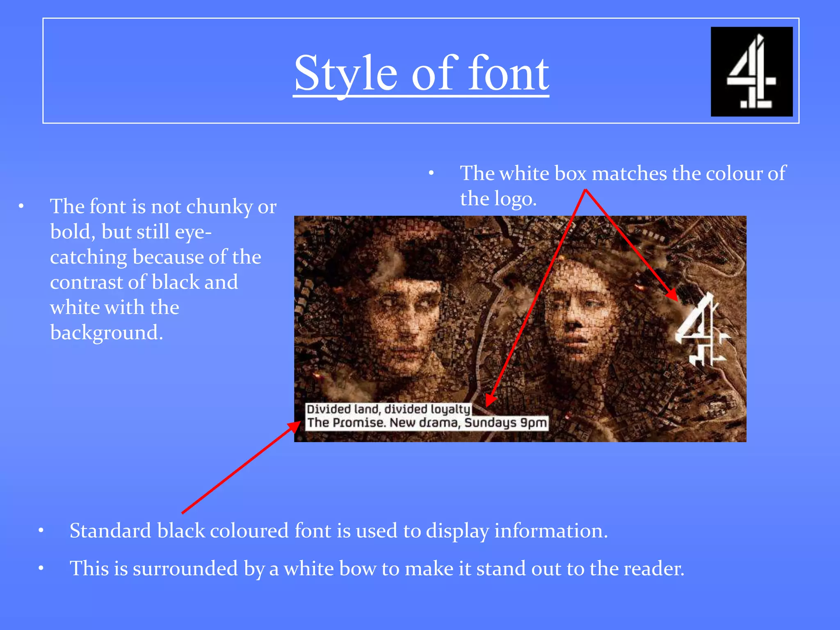
Task: Click the Channel 4 logo in title box
Action: (x=751, y=72)
